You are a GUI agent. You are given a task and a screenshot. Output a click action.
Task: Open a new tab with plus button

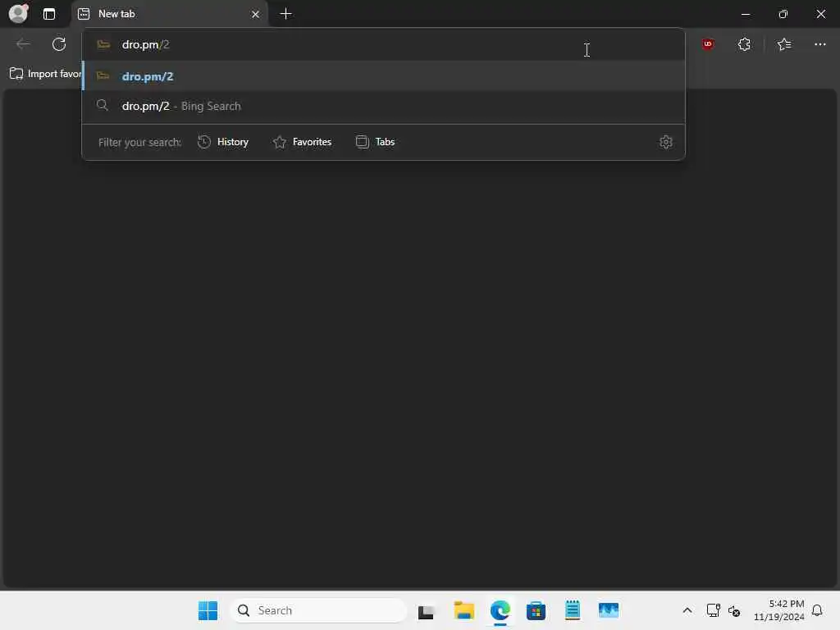(x=286, y=14)
